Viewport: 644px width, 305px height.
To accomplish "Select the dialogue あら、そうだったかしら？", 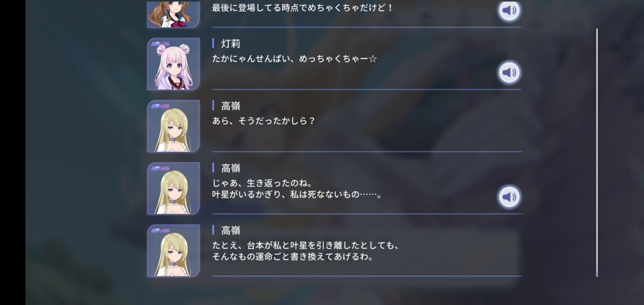I will [x=263, y=121].
